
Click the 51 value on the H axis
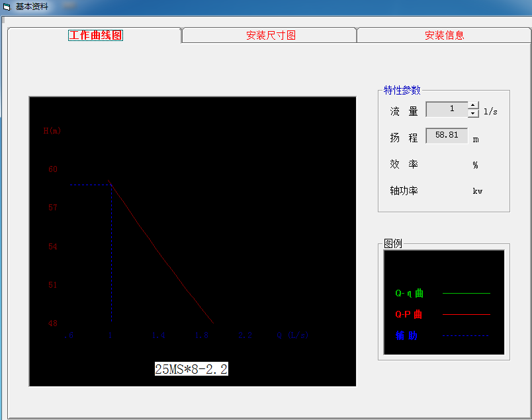point(53,284)
